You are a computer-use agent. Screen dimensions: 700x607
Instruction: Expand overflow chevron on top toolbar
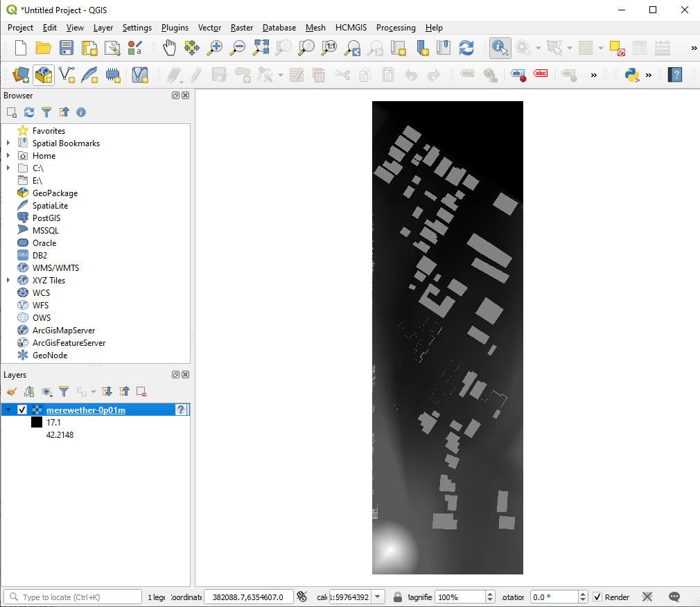pos(694,49)
